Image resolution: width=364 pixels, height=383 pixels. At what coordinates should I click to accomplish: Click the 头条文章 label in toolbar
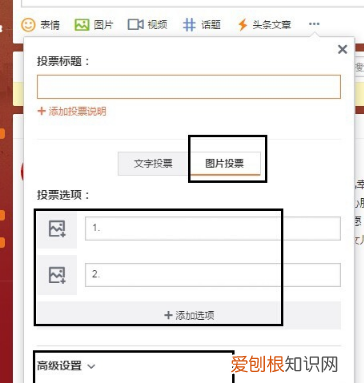point(272,25)
